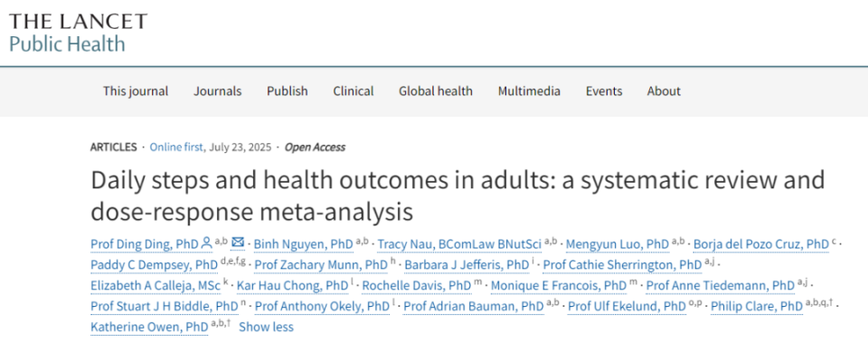Open the Multimedia menu item

(x=529, y=91)
